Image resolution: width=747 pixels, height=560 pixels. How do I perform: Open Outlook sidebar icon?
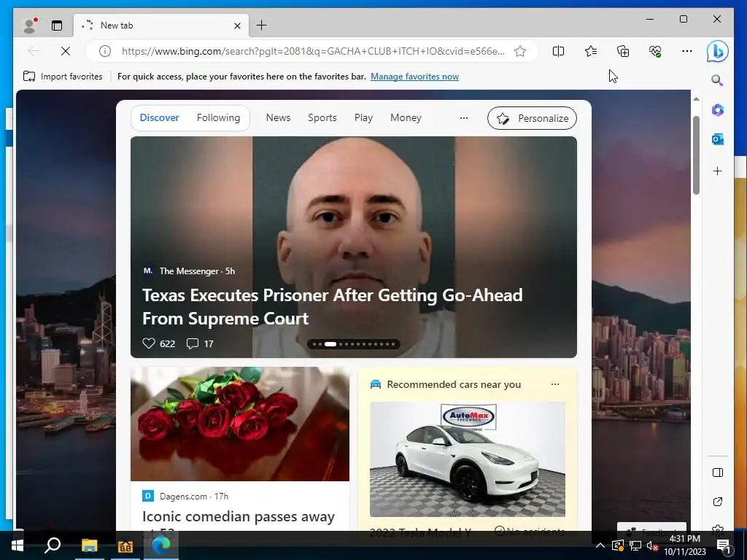pyautogui.click(x=718, y=139)
